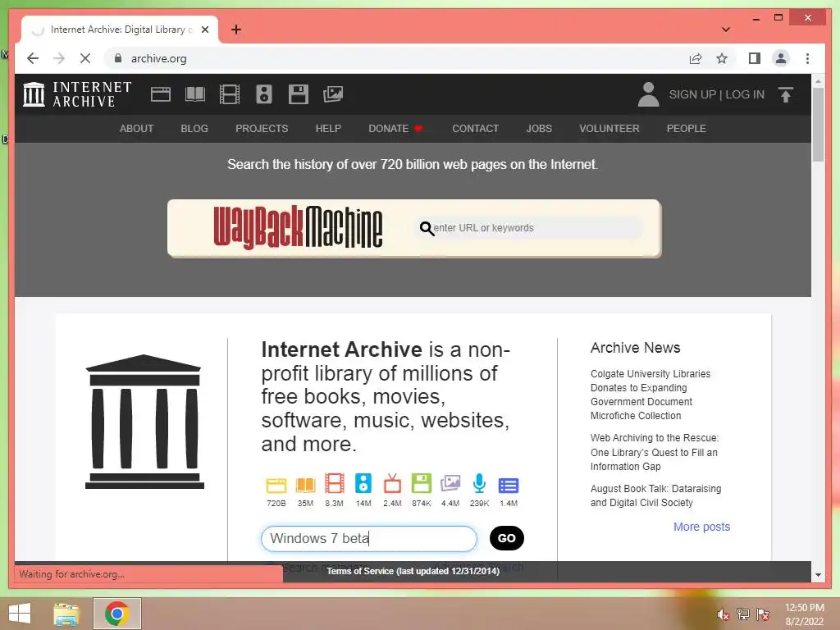Bookmark this page with star icon

pyautogui.click(x=722, y=58)
